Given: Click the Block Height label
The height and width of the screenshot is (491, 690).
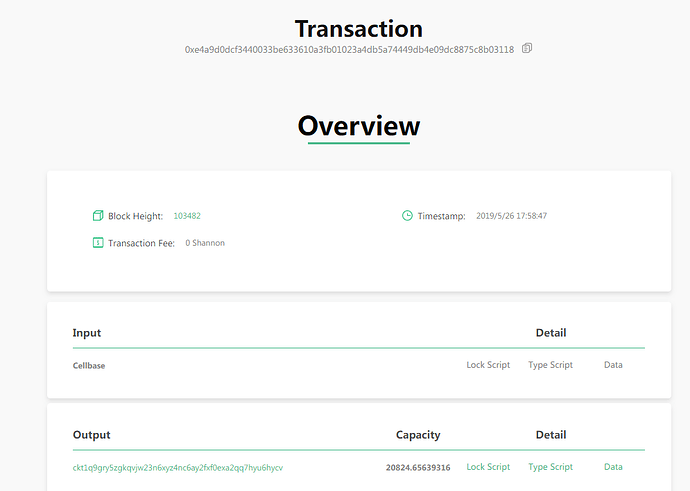Looking at the screenshot, I should 136,216.
